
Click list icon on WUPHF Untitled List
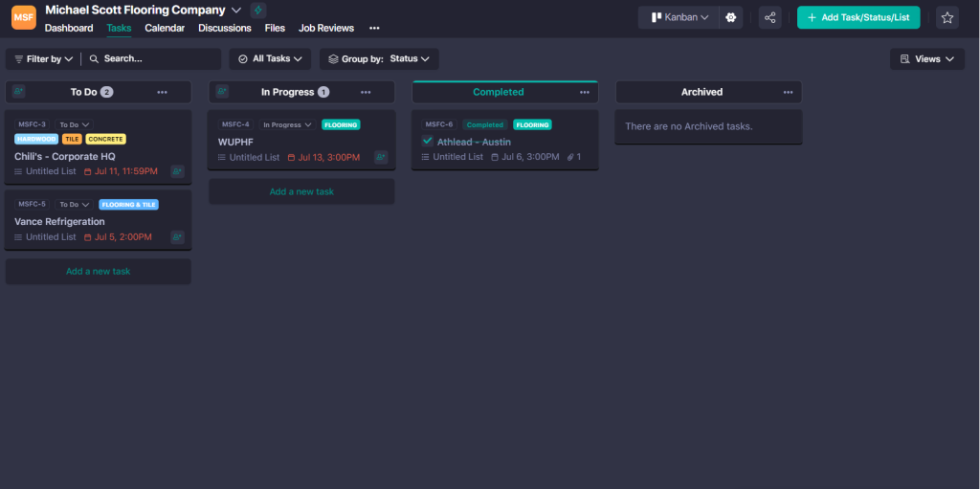click(222, 158)
